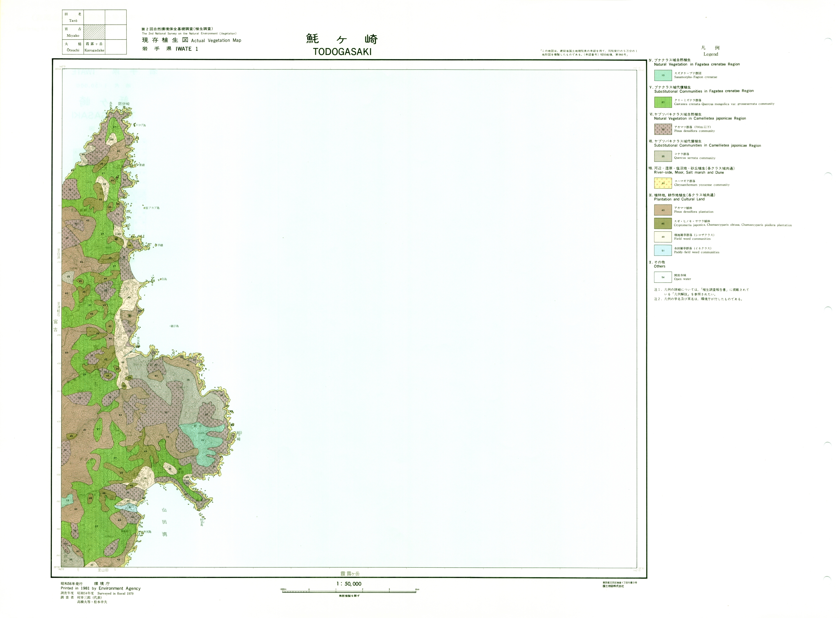Click 'Plantation and Cultural Land' heading
Viewport: 840px width, 618px height.
pyautogui.click(x=679, y=199)
